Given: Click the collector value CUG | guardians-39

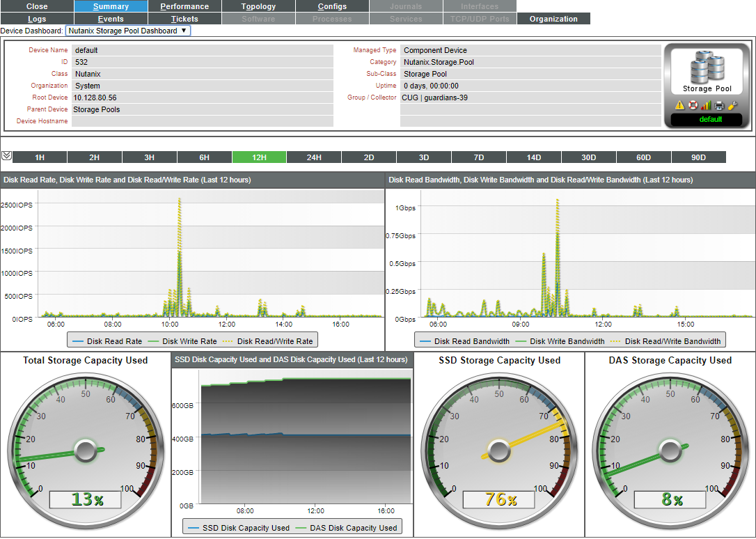Looking at the screenshot, I should tap(434, 97).
